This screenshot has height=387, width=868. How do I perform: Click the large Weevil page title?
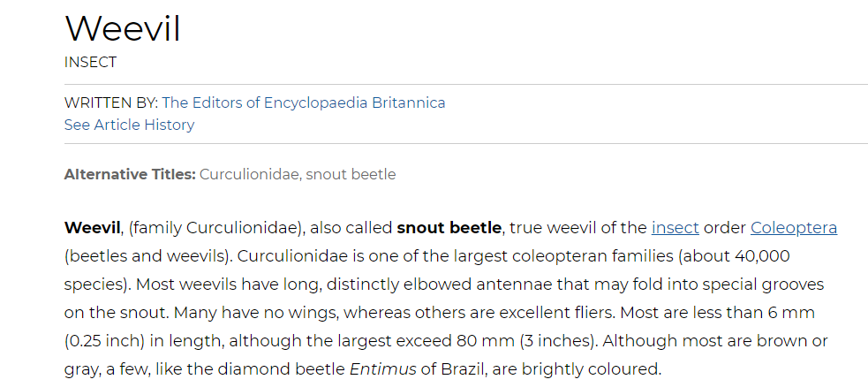123,27
